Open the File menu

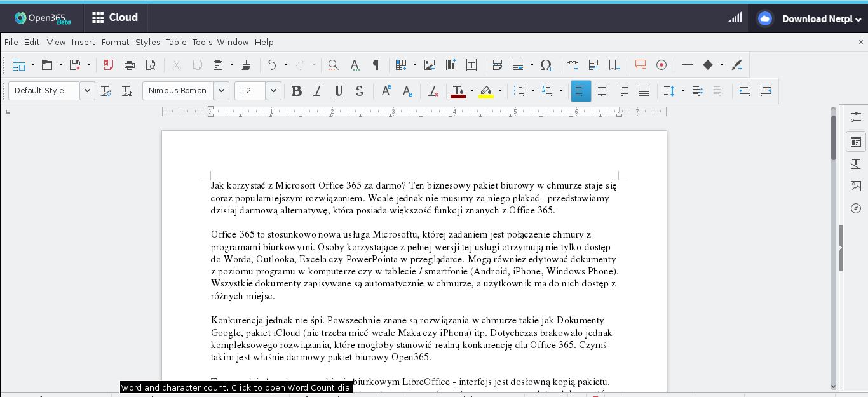(x=11, y=42)
